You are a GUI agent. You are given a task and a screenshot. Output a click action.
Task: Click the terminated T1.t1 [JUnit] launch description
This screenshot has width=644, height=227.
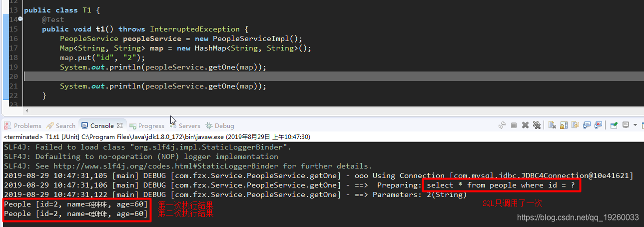(157, 136)
